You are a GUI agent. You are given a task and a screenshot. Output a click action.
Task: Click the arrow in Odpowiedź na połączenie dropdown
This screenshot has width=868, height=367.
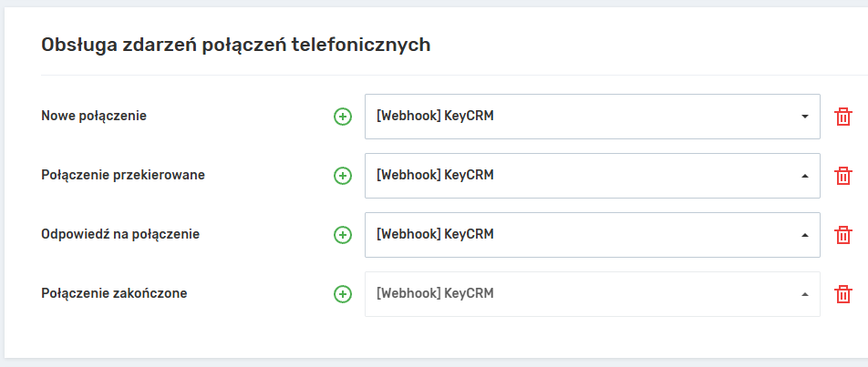point(804,235)
